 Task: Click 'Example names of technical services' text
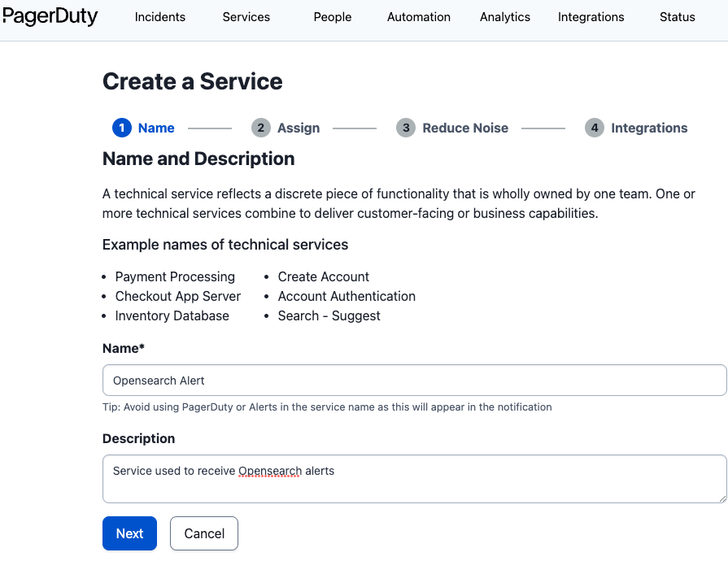click(x=225, y=245)
